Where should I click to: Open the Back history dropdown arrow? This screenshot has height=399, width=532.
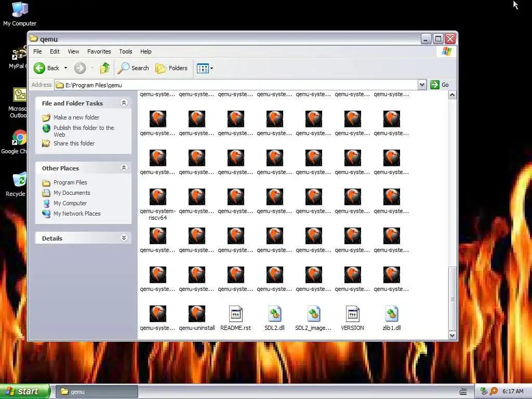(x=65, y=68)
